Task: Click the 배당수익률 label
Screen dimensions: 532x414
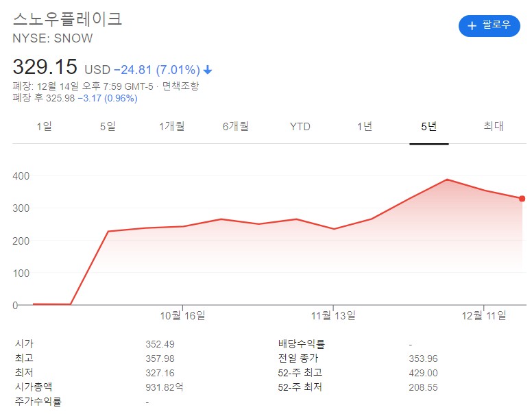Action: 301,344
